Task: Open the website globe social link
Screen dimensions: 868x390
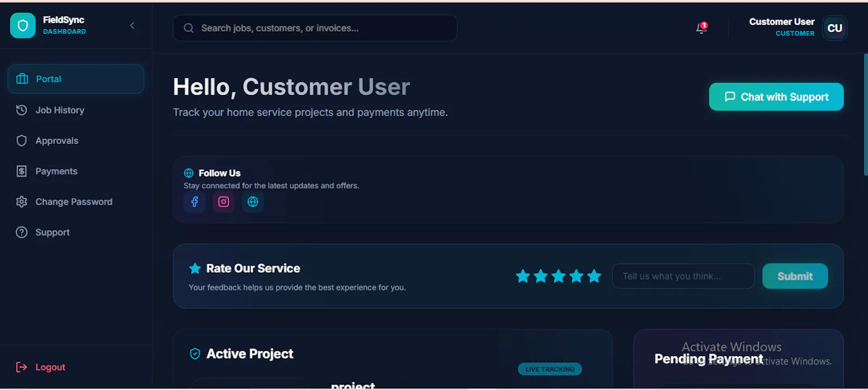Action: (253, 202)
